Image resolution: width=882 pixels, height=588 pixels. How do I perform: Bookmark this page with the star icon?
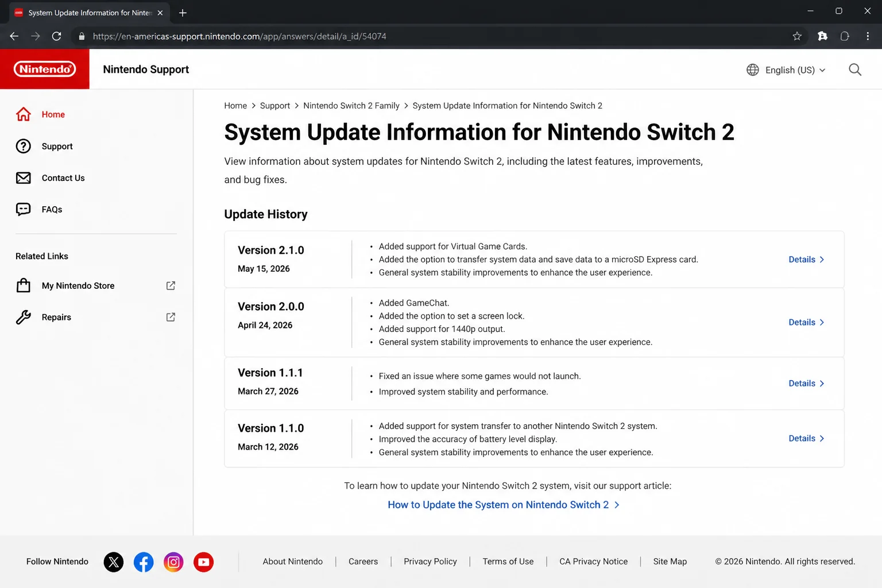[x=797, y=36]
